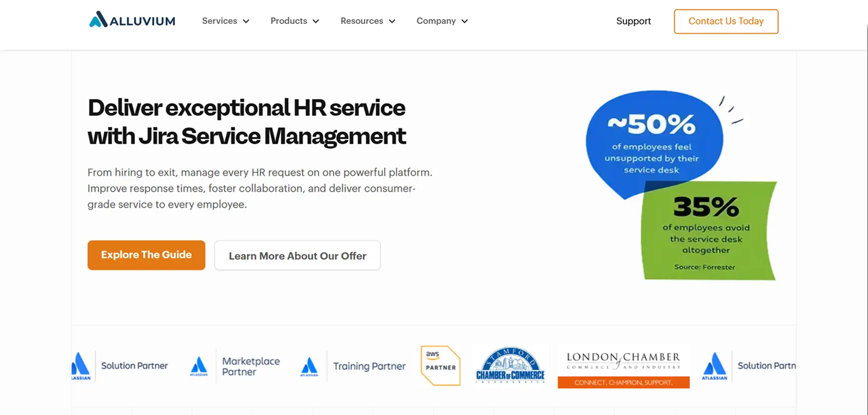868x415 pixels.
Task: Click the Atlassian Marketplace Partner logo
Action: [x=235, y=366]
